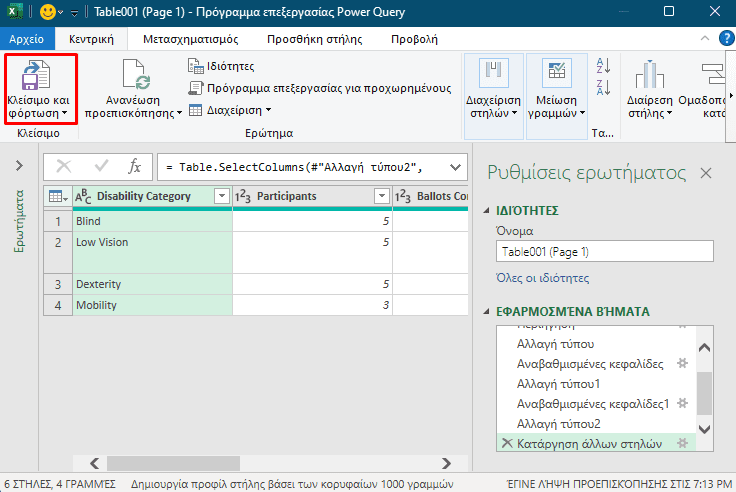736x492 pixels.
Task: Select the Αλλαγή τύπου step
Action: [555, 344]
